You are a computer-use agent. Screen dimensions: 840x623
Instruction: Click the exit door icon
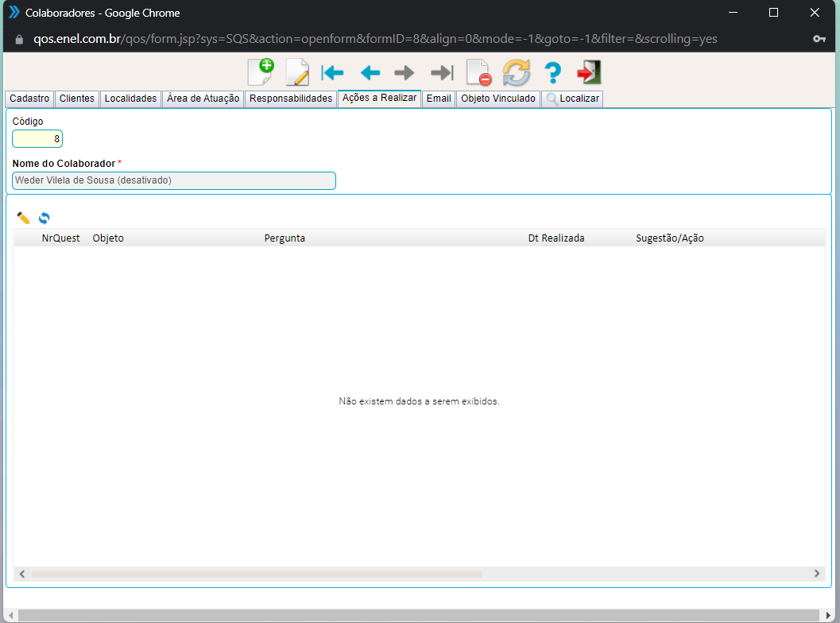[x=589, y=73]
